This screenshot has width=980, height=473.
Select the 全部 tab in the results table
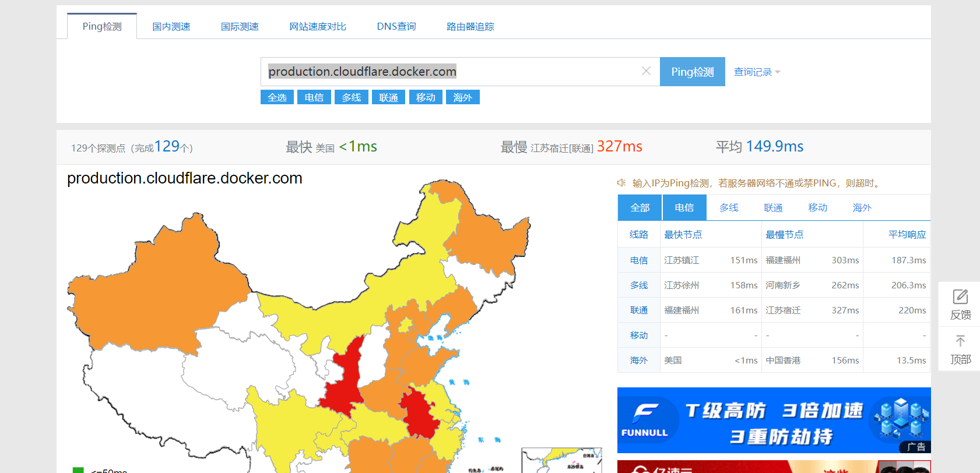tap(640, 207)
